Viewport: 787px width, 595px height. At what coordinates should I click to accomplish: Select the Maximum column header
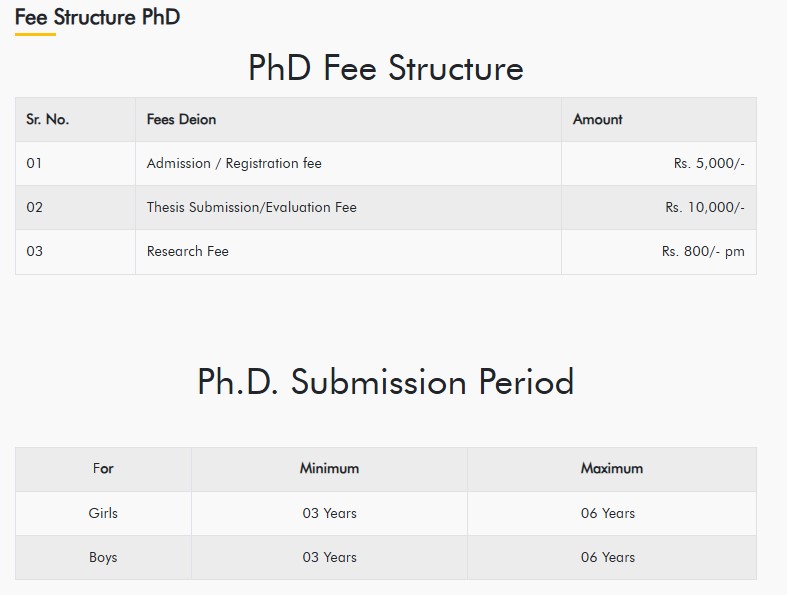click(611, 468)
